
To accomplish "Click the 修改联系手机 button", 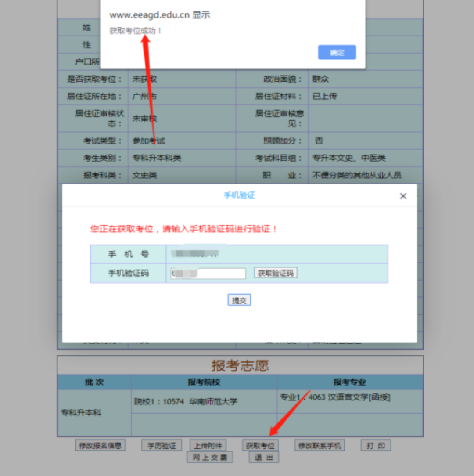I will 320,445.
